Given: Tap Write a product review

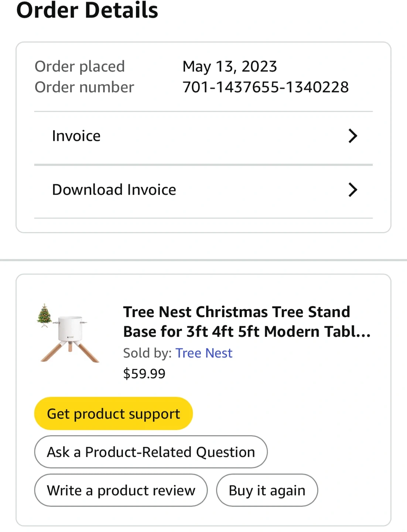Looking at the screenshot, I should tap(121, 490).
